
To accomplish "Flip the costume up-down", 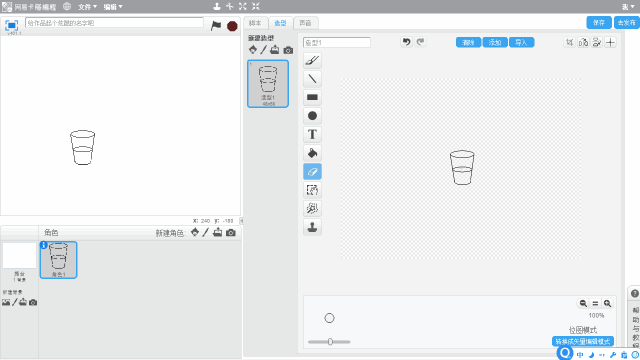I will click(x=597, y=42).
